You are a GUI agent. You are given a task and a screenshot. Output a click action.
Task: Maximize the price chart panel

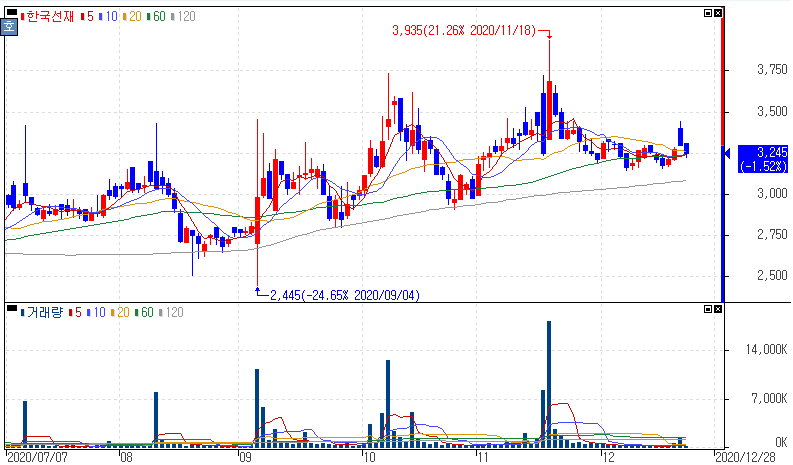pyautogui.click(x=708, y=13)
